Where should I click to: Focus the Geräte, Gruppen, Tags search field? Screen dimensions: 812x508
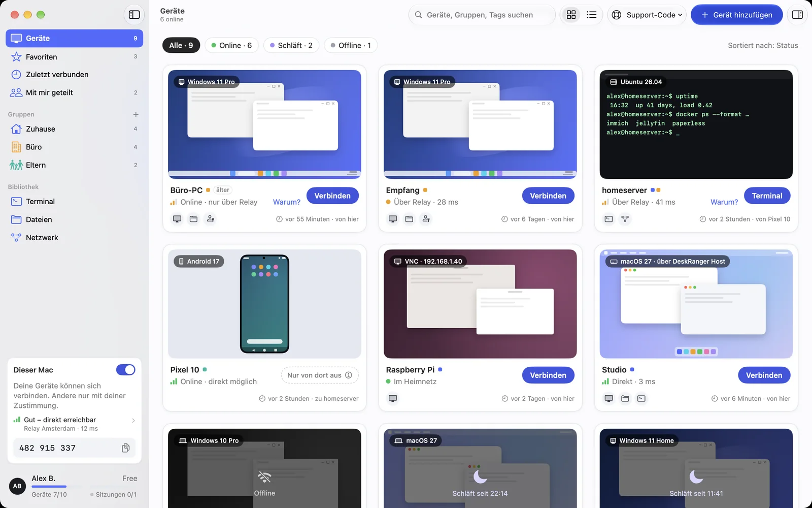point(482,15)
